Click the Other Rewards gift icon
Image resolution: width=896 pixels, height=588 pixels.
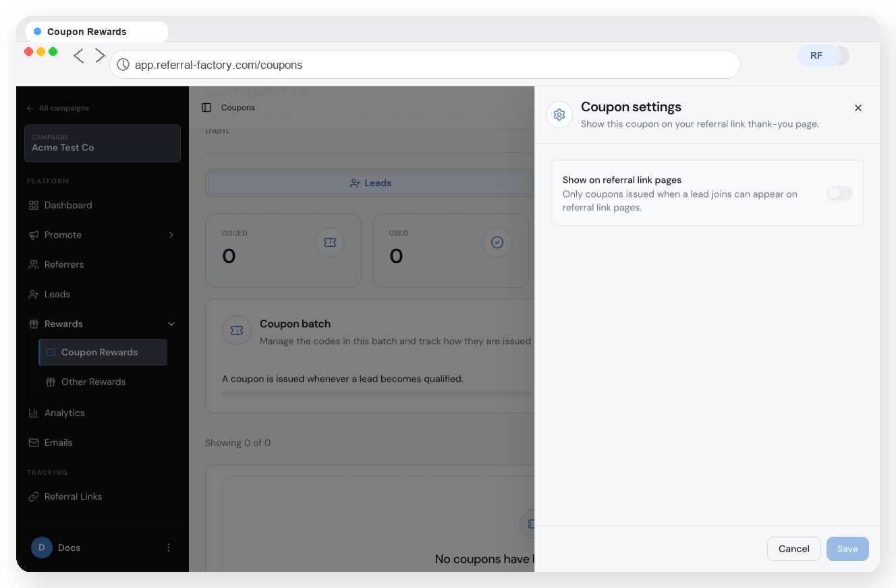pyautogui.click(x=51, y=382)
